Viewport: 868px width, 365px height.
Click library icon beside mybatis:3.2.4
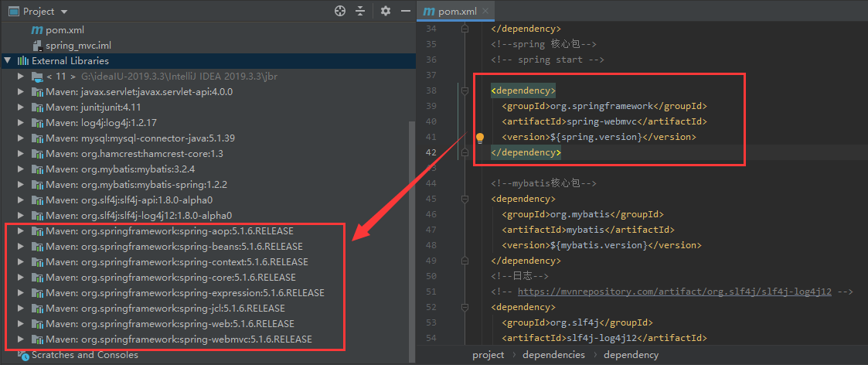click(x=37, y=169)
